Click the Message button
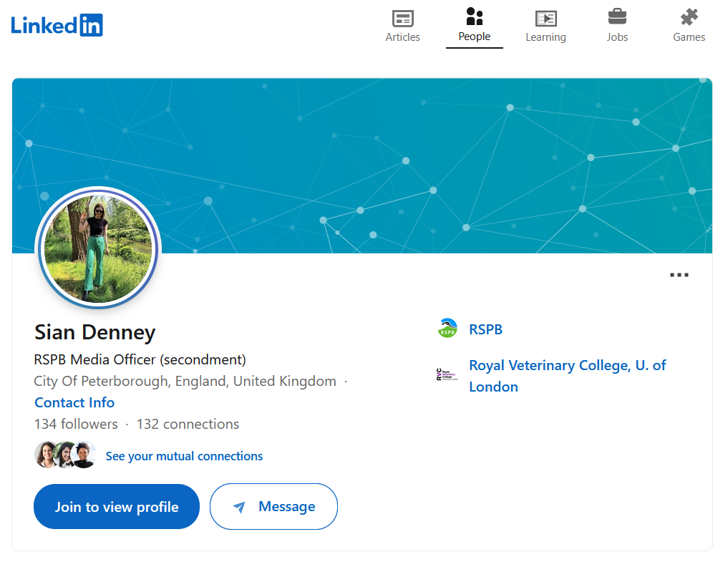This screenshot has height=562, width=728. (273, 507)
